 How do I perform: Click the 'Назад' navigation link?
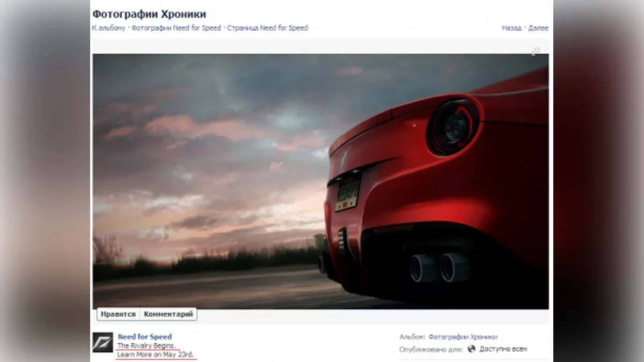coord(511,28)
